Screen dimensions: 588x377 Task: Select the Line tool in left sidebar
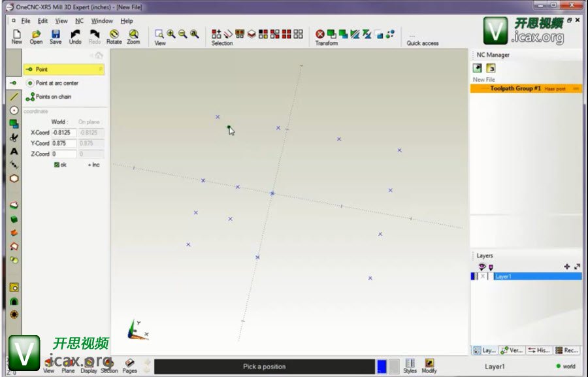coord(14,97)
